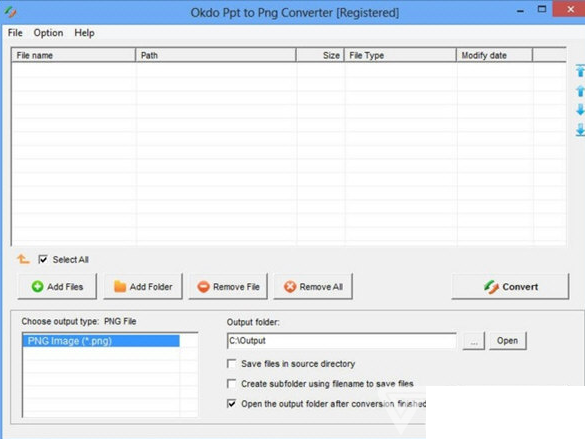This screenshot has width=585, height=439.
Task: Open the File menu
Action: 15,33
